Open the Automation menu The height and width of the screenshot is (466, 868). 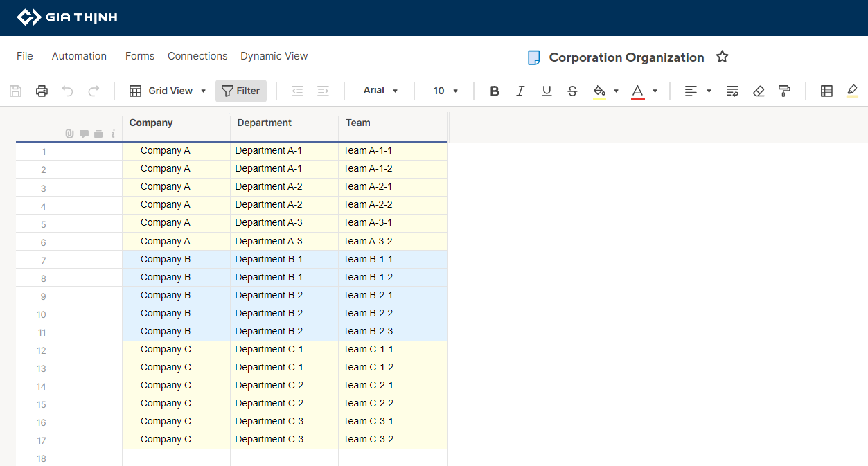tap(79, 56)
